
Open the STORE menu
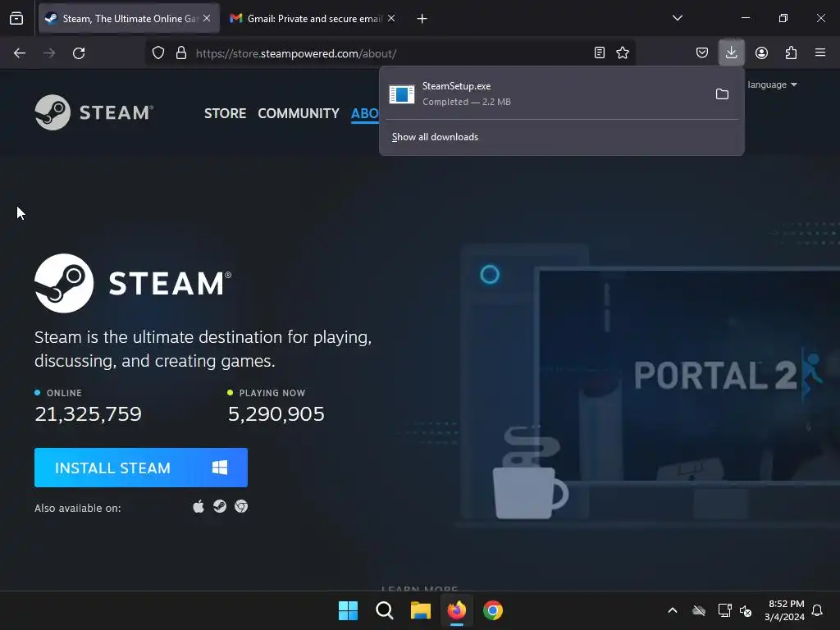coord(225,113)
